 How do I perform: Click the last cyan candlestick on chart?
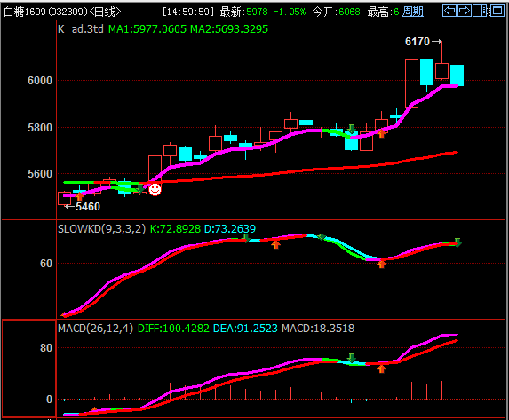click(457, 75)
